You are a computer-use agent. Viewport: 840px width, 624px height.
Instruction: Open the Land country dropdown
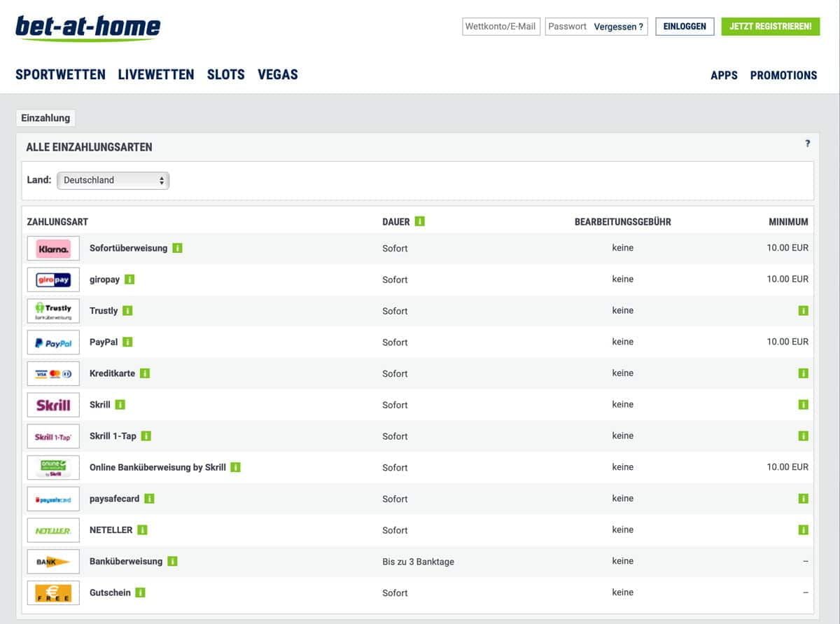click(x=113, y=180)
